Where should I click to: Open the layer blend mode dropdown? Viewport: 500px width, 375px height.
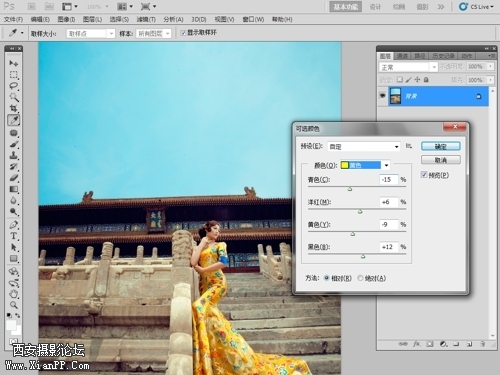[x=408, y=67]
